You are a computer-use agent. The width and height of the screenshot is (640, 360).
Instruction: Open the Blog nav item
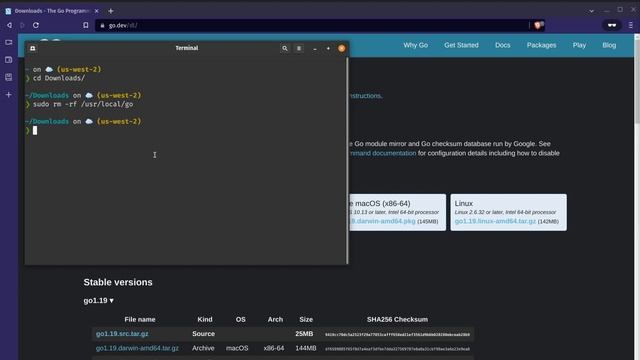pyautogui.click(x=609, y=45)
